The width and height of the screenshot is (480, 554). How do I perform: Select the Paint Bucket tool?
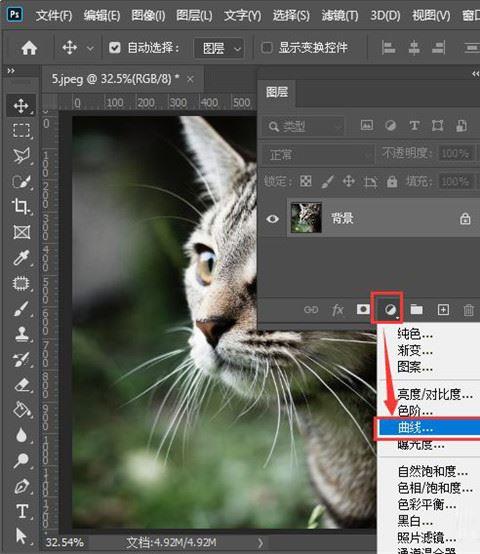21,410
